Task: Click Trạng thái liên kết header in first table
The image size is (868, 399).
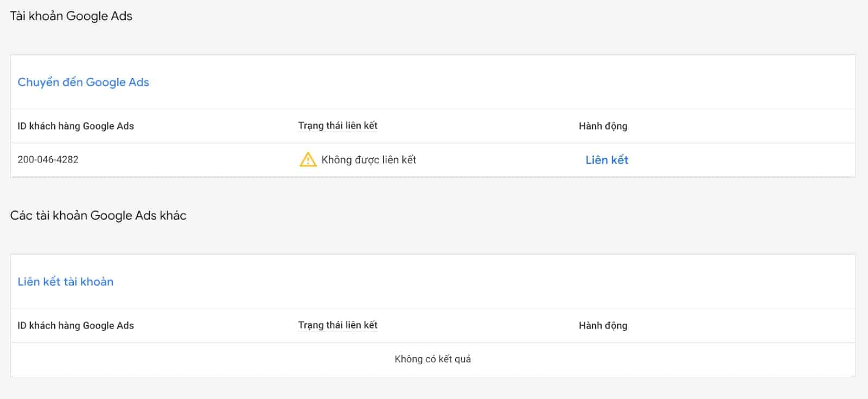Action: pos(337,126)
